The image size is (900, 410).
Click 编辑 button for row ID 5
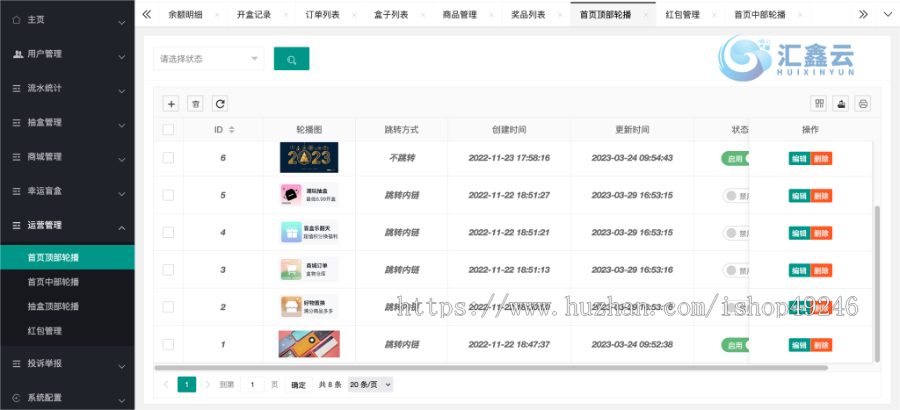[799, 196]
